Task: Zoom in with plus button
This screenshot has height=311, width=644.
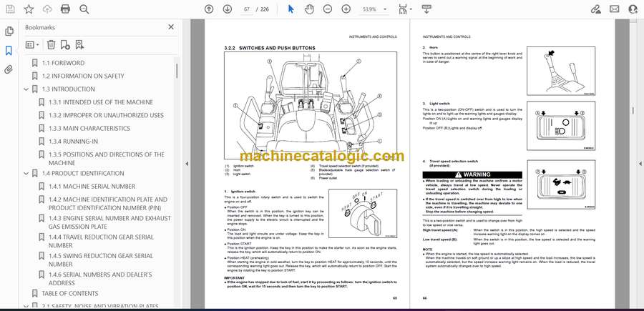Action: pyautogui.click(x=346, y=9)
